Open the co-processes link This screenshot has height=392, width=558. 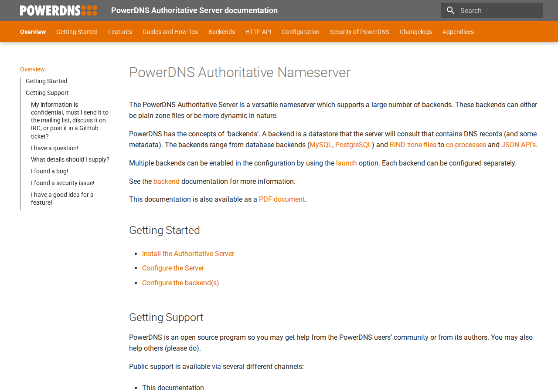(x=466, y=145)
